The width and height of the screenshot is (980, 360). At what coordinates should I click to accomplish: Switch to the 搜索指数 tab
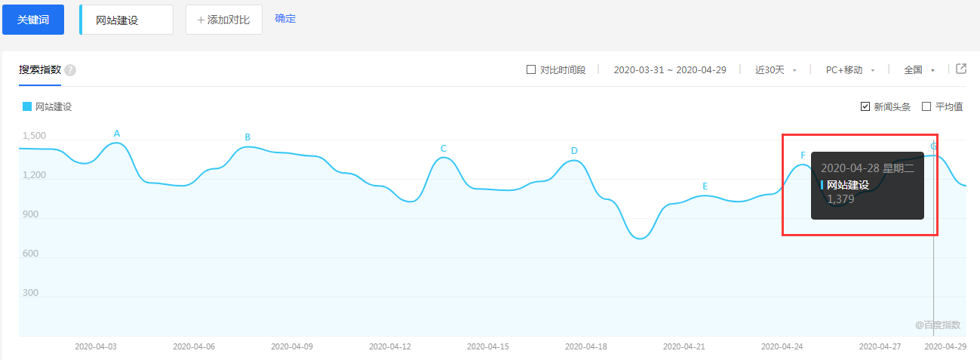click(40, 69)
